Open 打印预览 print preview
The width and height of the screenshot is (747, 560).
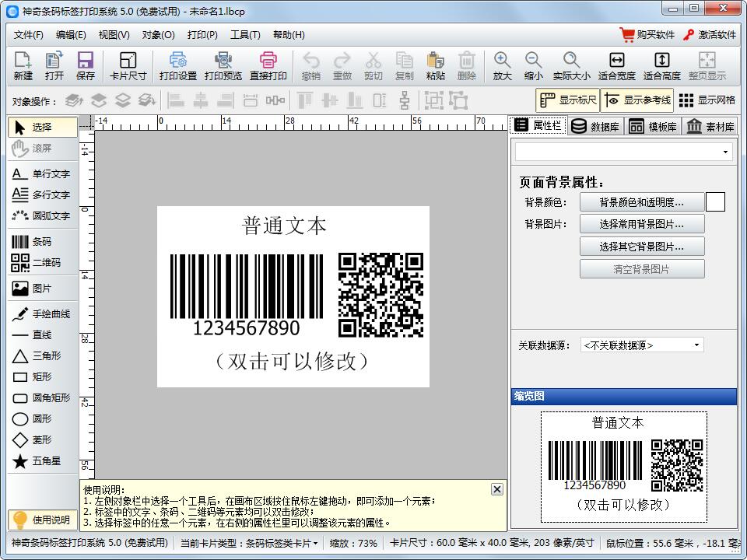(x=223, y=65)
